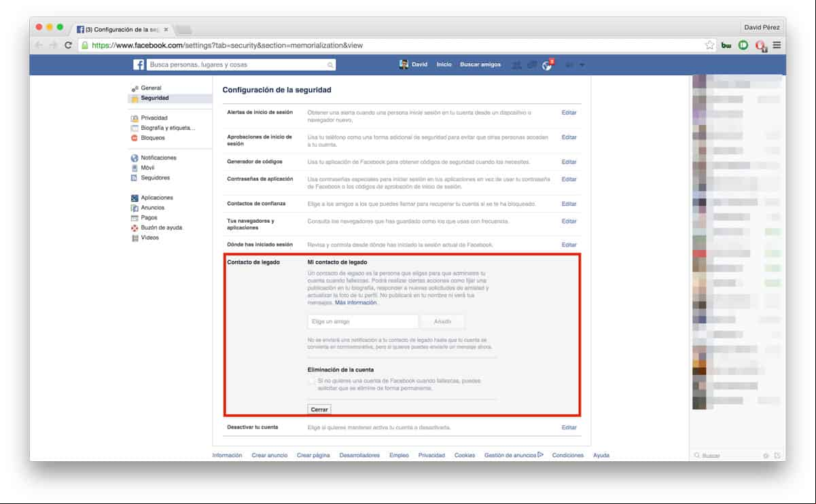Edit Contactos de confianza setting
Viewport: 816px width, 504px height.
coord(569,204)
